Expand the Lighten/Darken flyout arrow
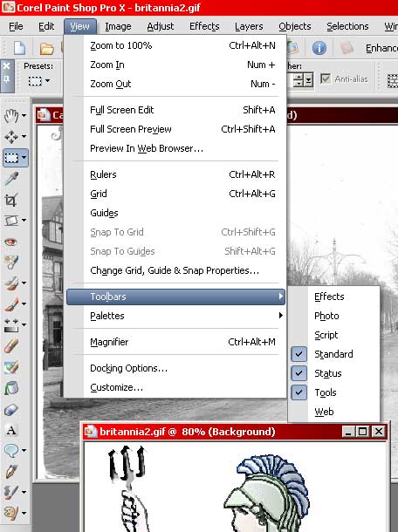 pyautogui.click(x=24, y=325)
